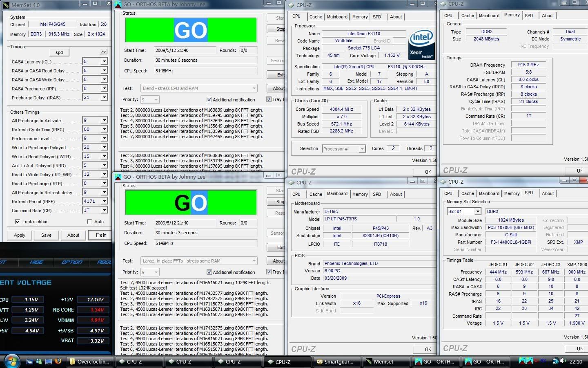Click the title icon of the CPU-Z Mainboard window
The image size is (588, 368).
coord(291,182)
